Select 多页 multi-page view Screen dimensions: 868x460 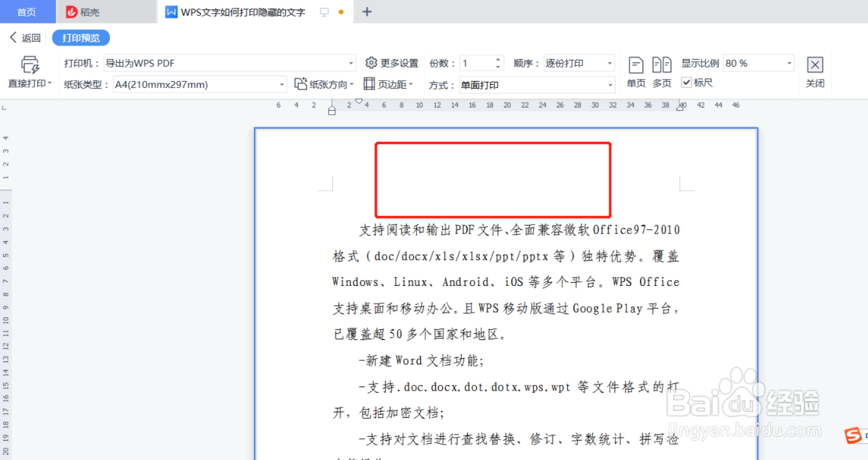tap(662, 72)
